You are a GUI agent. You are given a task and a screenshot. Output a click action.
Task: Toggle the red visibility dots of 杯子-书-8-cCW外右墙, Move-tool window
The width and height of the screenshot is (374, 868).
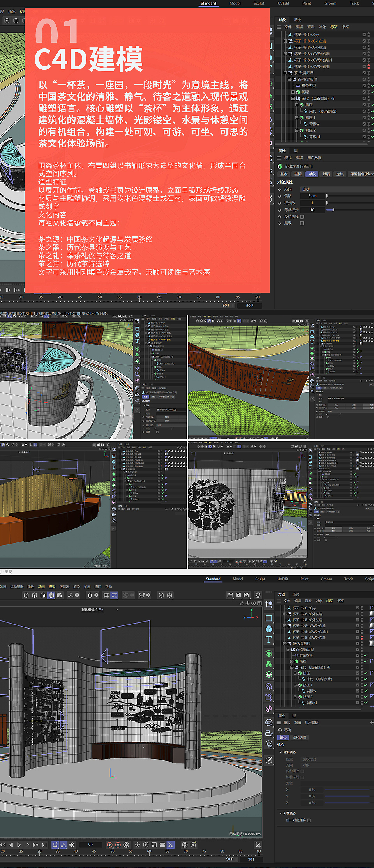pos(362,638)
